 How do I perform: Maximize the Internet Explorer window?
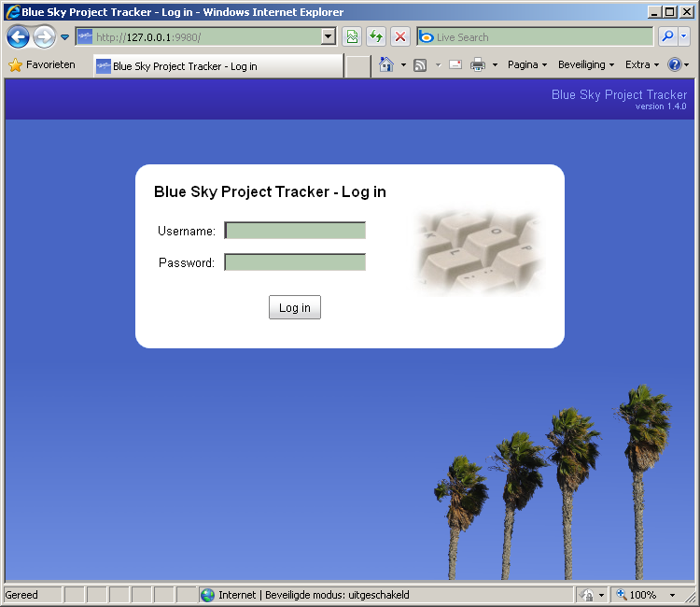pos(669,11)
